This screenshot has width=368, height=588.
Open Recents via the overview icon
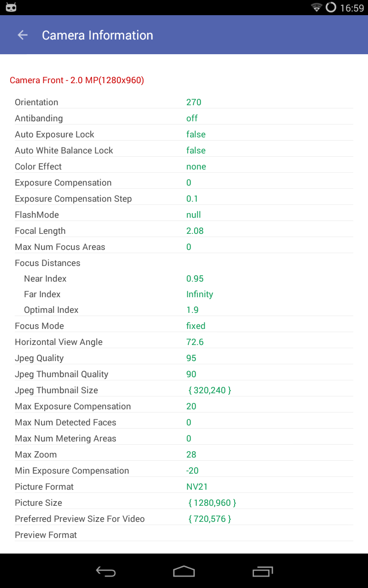pos(263,571)
